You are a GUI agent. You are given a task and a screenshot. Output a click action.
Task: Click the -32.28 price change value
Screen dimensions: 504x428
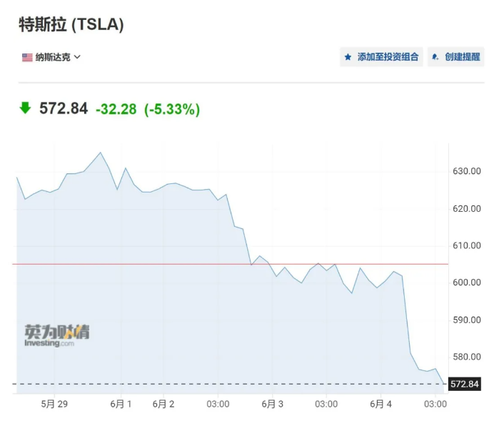tap(116, 109)
